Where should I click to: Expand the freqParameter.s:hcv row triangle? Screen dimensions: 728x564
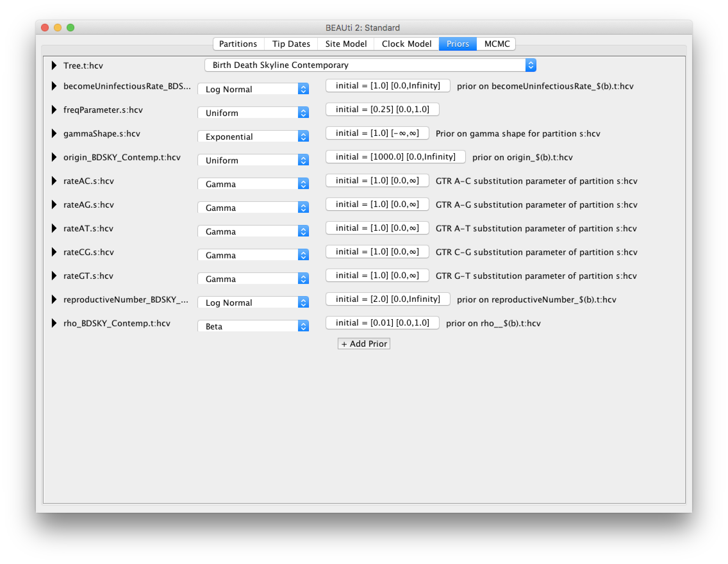pos(54,110)
